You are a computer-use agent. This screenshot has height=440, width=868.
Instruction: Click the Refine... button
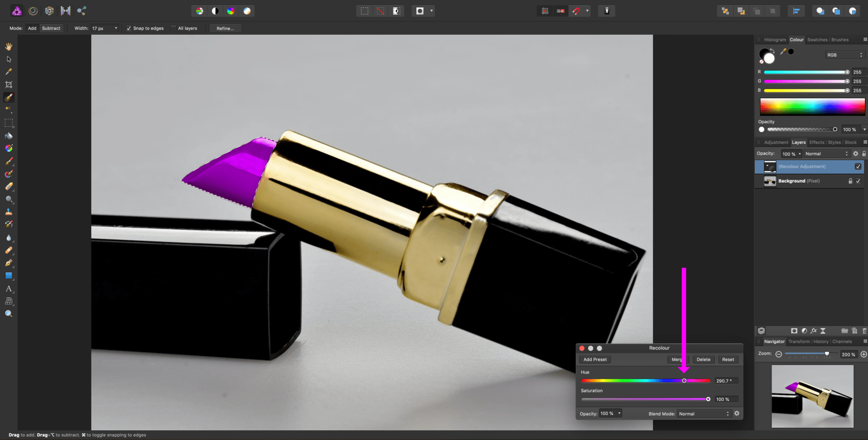(x=225, y=29)
